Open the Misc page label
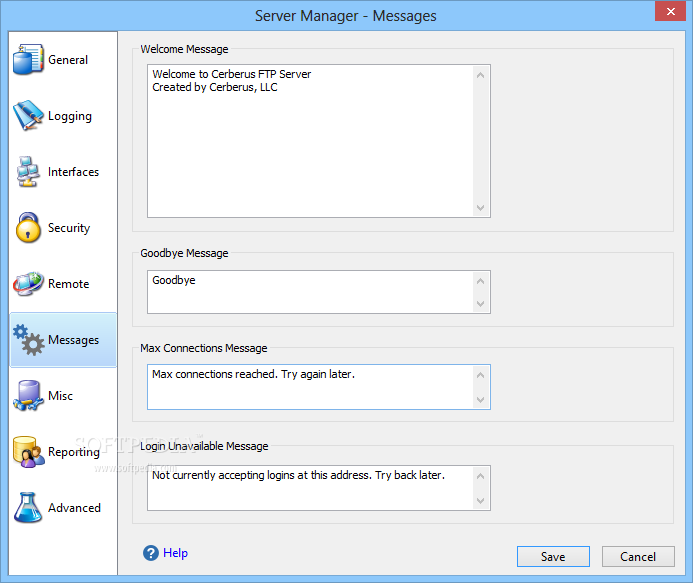The height and width of the screenshot is (583, 693). (60, 396)
